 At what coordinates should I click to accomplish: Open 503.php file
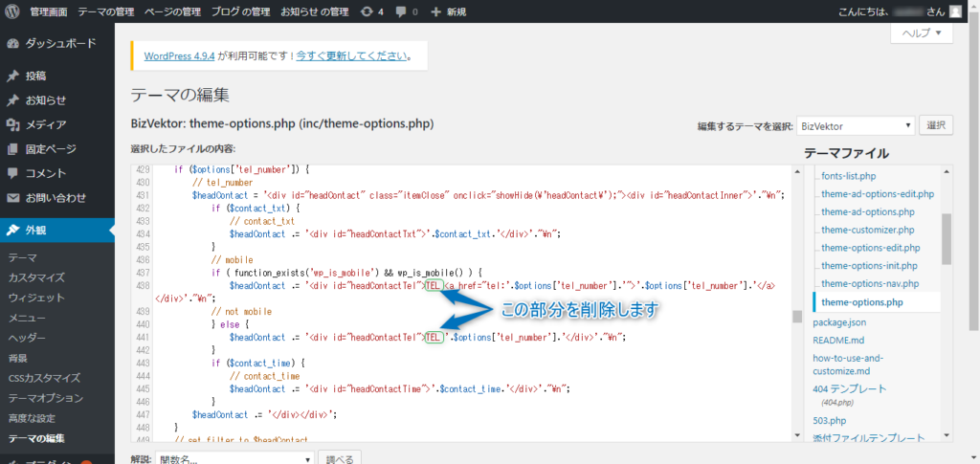pyautogui.click(x=830, y=420)
